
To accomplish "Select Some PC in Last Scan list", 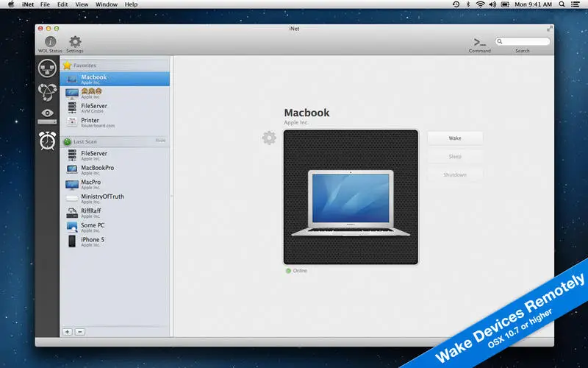I will coord(115,227).
